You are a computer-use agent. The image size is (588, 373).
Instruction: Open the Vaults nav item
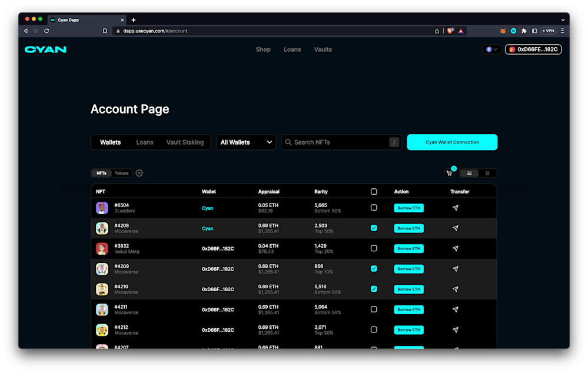[323, 49]
